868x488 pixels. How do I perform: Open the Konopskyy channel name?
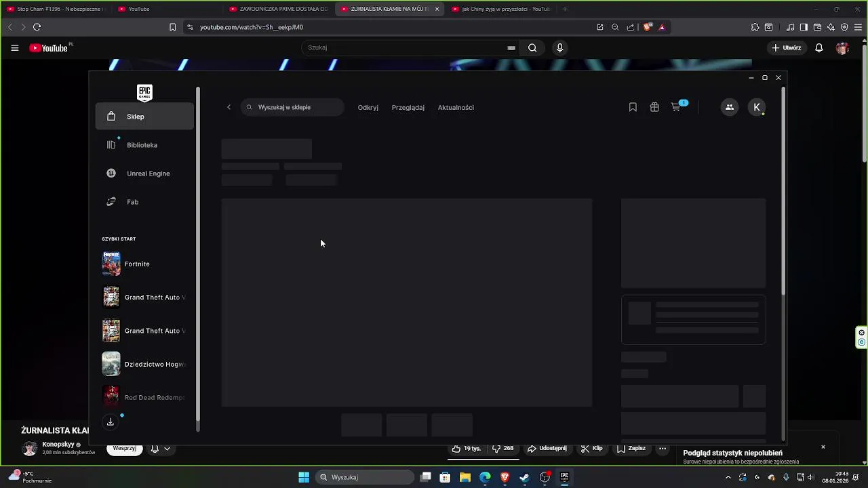point(58,445)
